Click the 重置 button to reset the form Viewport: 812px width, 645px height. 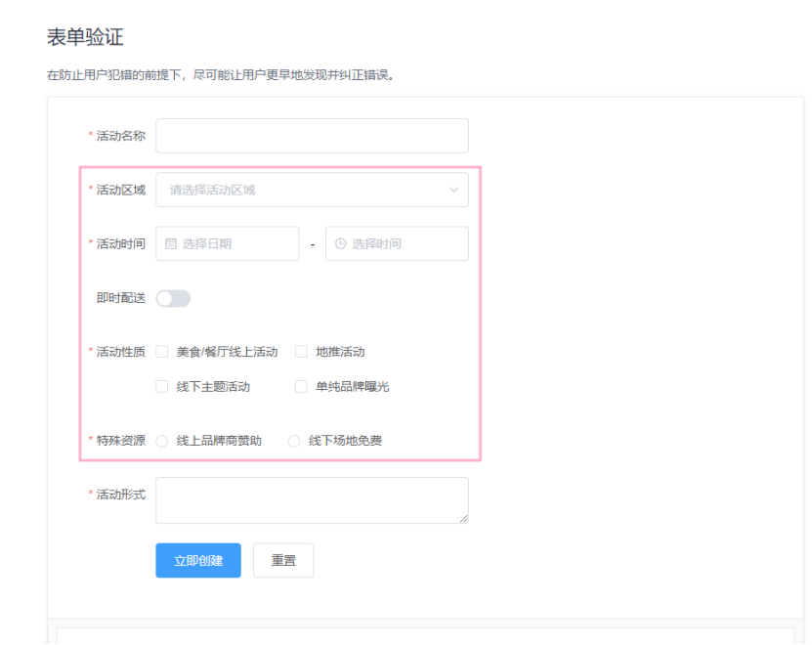click(x=283, y=560)
